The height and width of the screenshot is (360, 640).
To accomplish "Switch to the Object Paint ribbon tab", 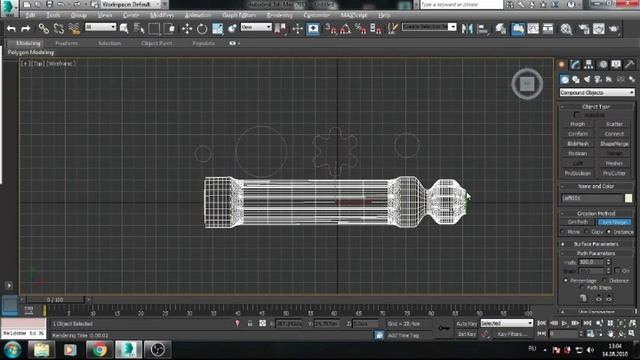I will [x=156, y=43].
